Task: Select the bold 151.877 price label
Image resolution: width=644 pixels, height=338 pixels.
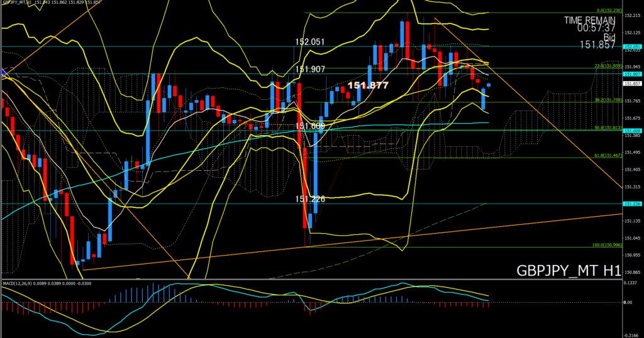Action: click(x=368, y=85)
